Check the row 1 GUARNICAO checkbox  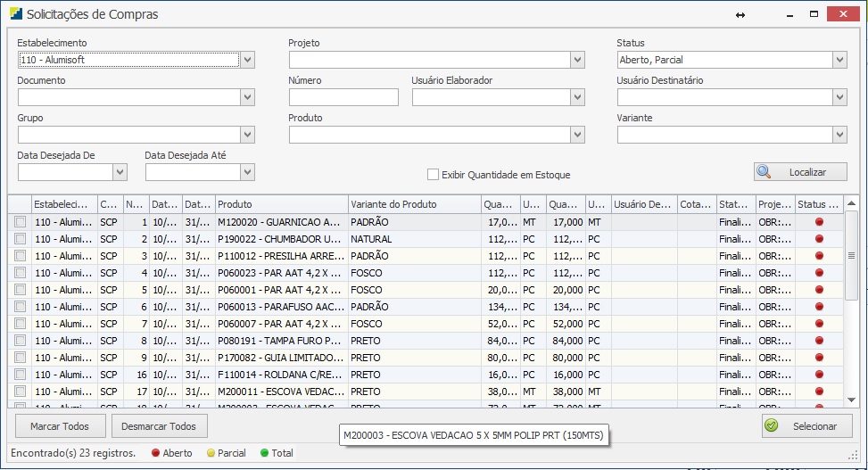click(x=20, y=222)
